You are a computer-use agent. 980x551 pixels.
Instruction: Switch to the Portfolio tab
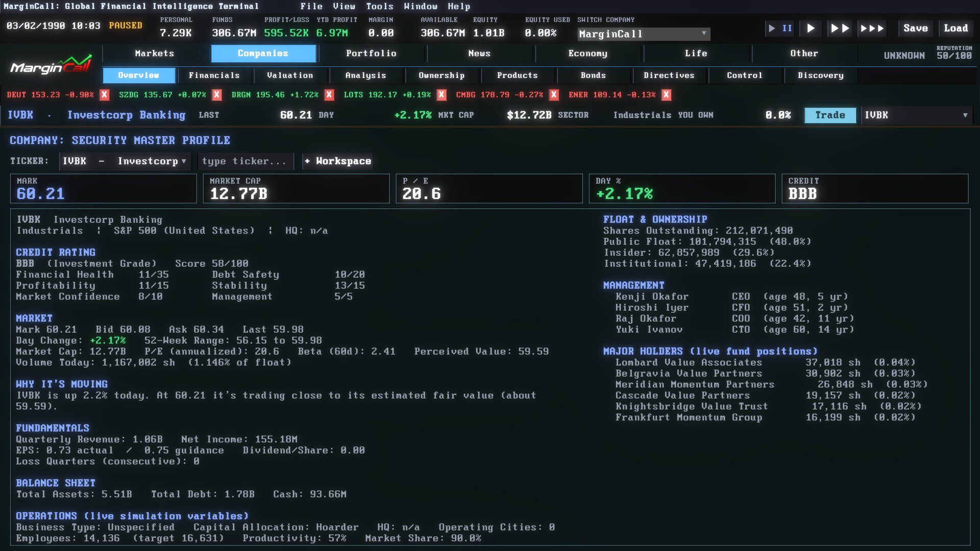[x=371, y=54]
